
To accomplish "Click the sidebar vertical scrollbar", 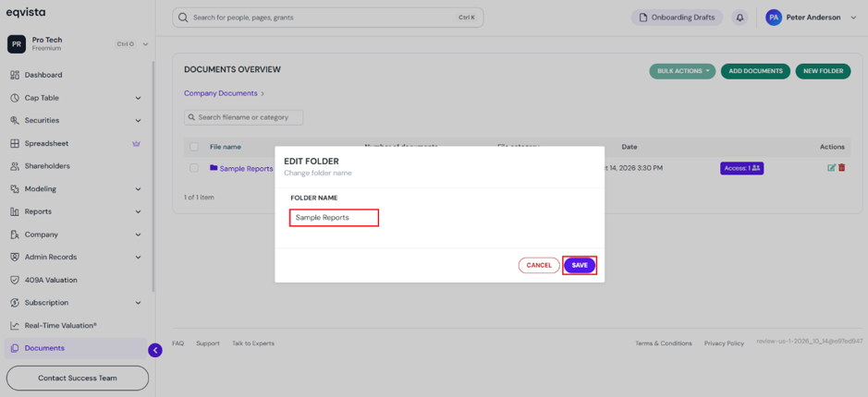I will click(153, 177).
